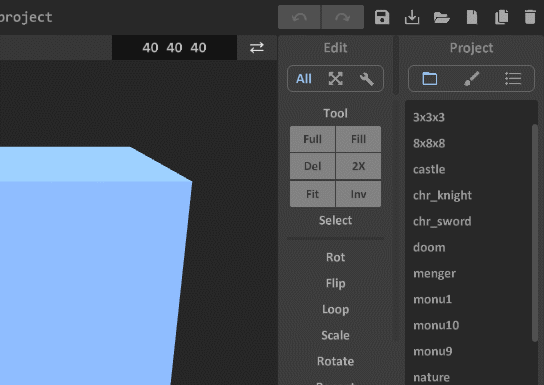
Task: Click the 2X tool button
Action: [358, 166]
